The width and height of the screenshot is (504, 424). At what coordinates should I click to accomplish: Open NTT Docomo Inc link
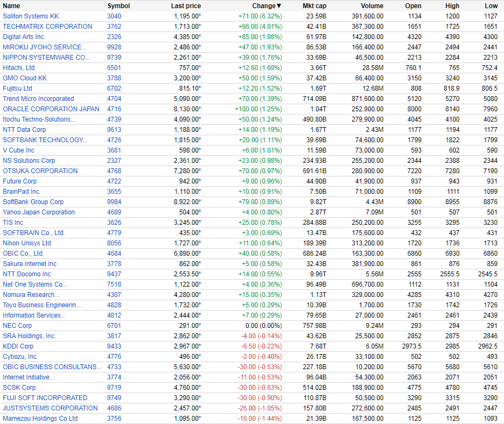click(27, 274)
